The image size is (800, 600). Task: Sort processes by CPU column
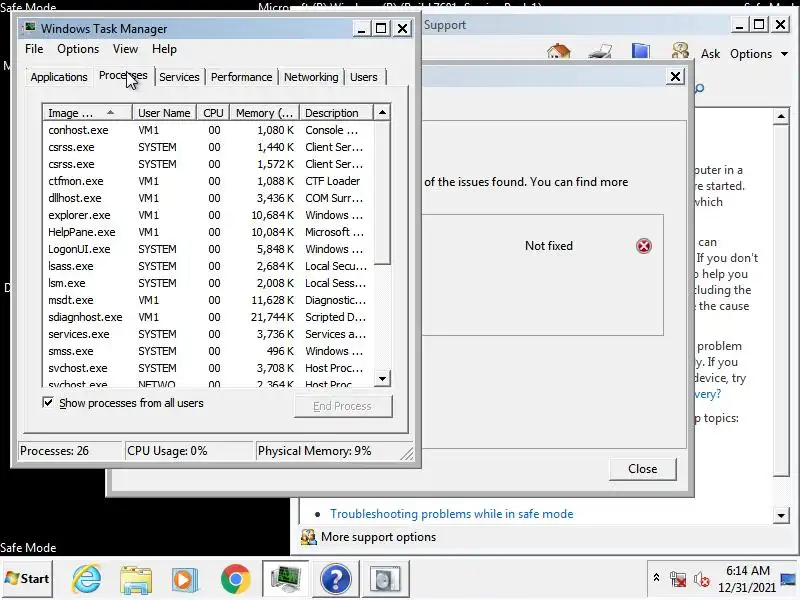213,113
